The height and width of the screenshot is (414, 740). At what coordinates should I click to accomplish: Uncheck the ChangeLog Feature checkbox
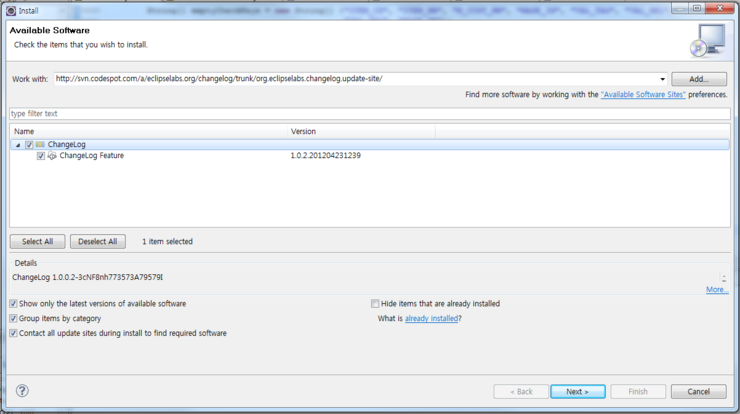coord(41,156)
